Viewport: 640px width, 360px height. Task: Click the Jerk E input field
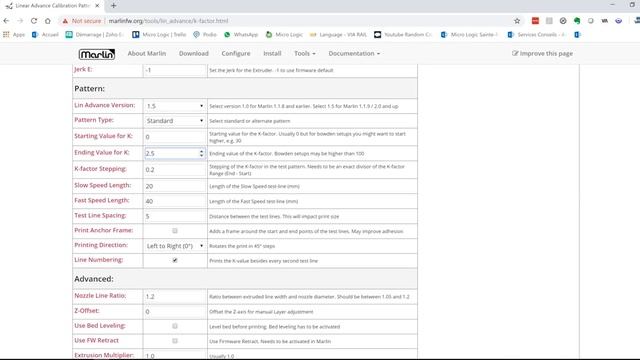pyautogui.click(x=175, y=70)
